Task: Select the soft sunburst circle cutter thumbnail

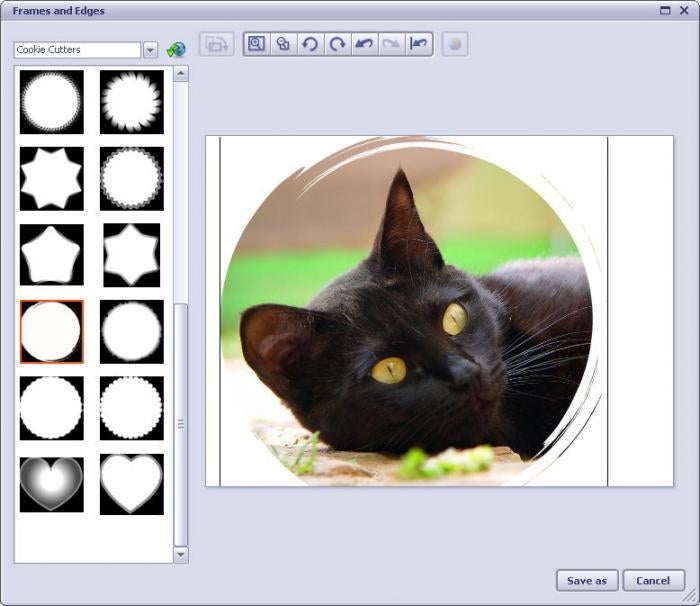Action: point(132,102)
